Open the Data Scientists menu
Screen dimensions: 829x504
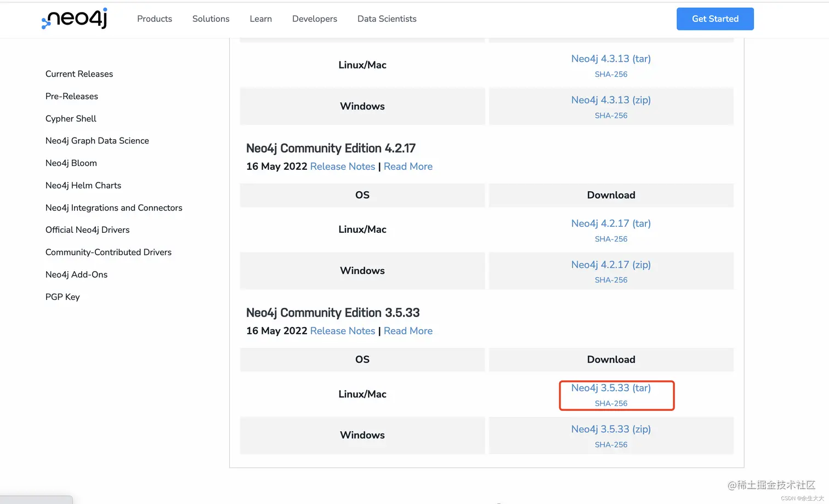click(387, 19)
